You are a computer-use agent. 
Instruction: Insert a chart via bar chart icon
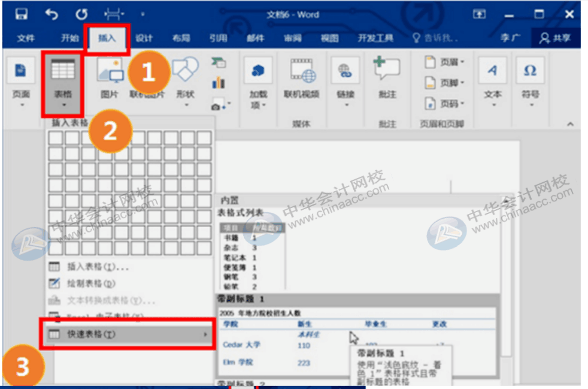coord(219,83)
